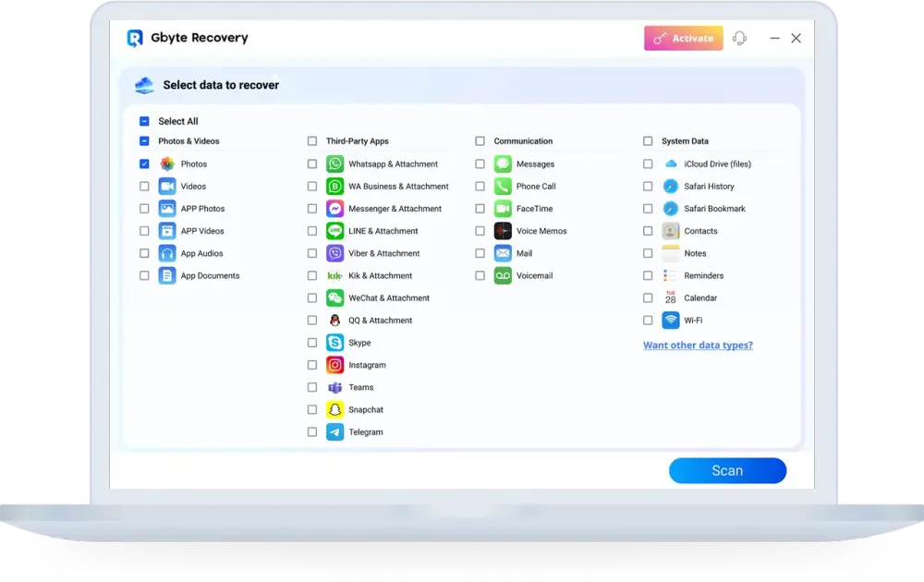
Task: Click the APP Videos icon
Action: click(167, 231)
